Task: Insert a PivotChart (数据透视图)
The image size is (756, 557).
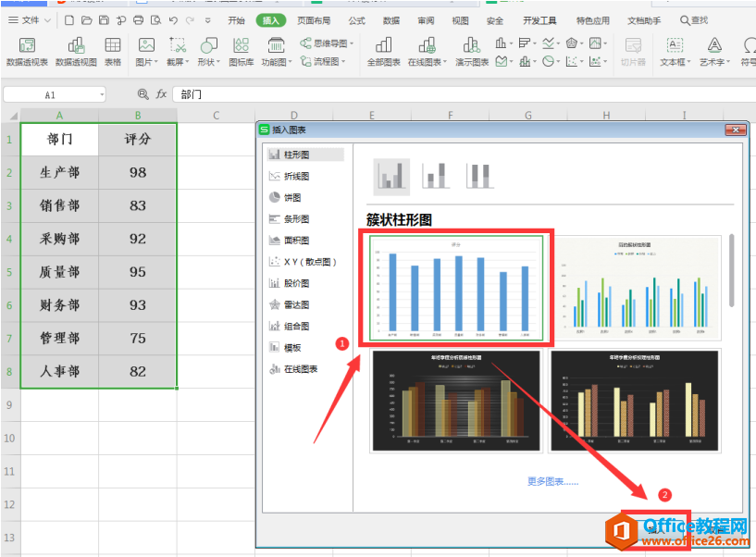Action: (x=76, y=52)
